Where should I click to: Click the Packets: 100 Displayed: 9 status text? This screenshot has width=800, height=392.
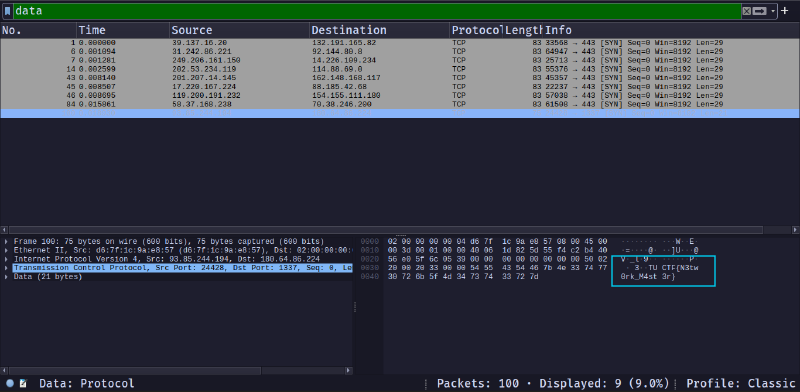(x=553, y=383)
